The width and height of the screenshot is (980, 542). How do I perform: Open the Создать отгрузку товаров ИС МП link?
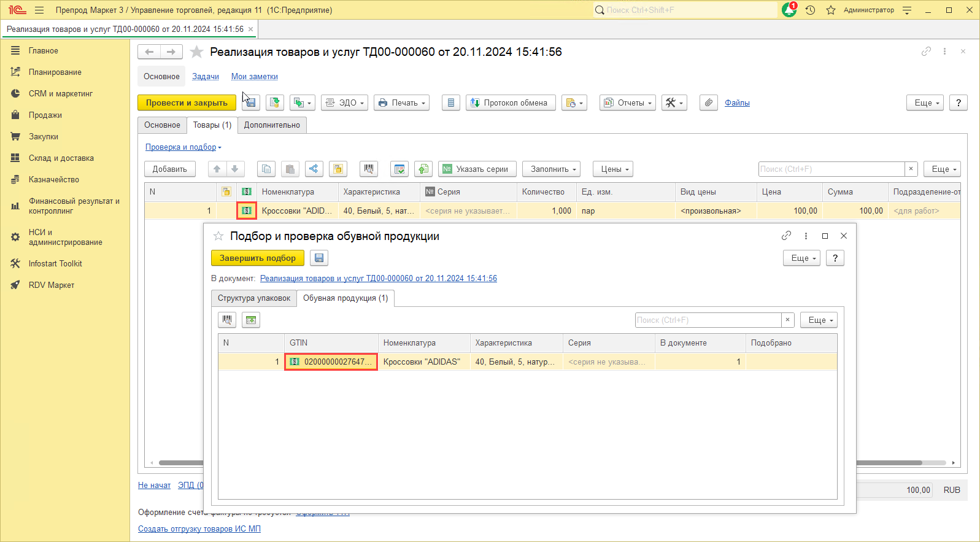coord(199,529)
